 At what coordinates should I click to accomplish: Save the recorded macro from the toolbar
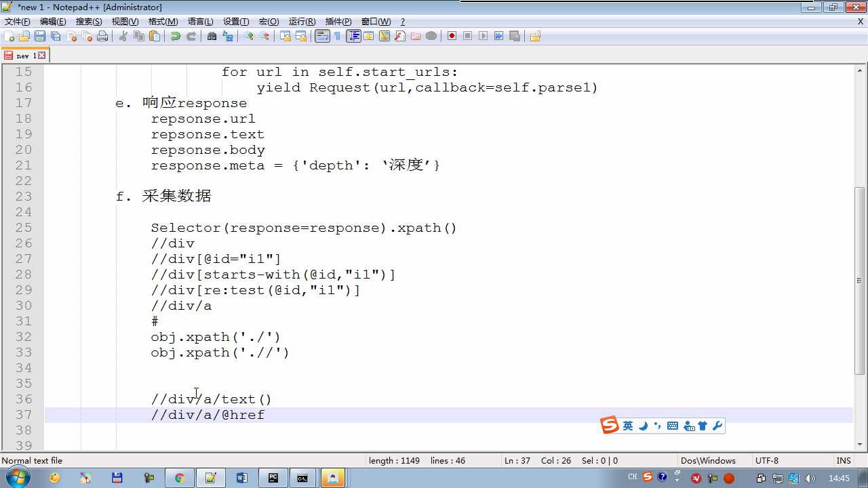(x=514, y=37)
